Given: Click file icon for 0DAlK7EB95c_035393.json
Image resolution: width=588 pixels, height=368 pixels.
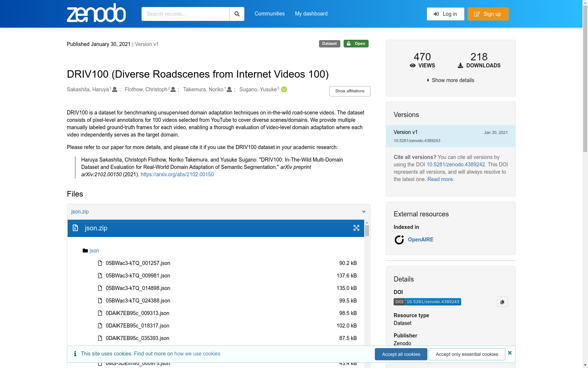Looking at the screenshot, I should (x=100, y=338).
